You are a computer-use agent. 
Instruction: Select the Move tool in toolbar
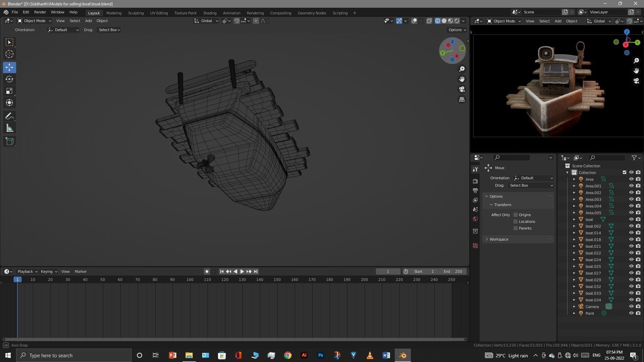tap(9, 67)
